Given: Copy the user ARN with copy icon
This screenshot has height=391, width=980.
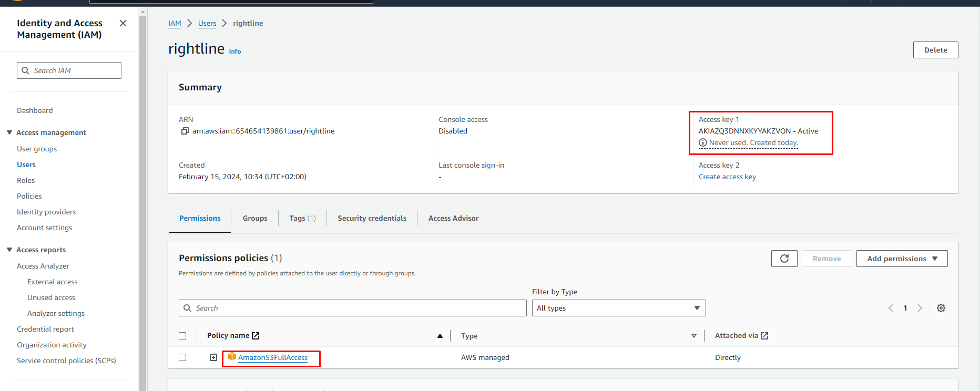Looking at the screenshot, I should tap(185, 131).
